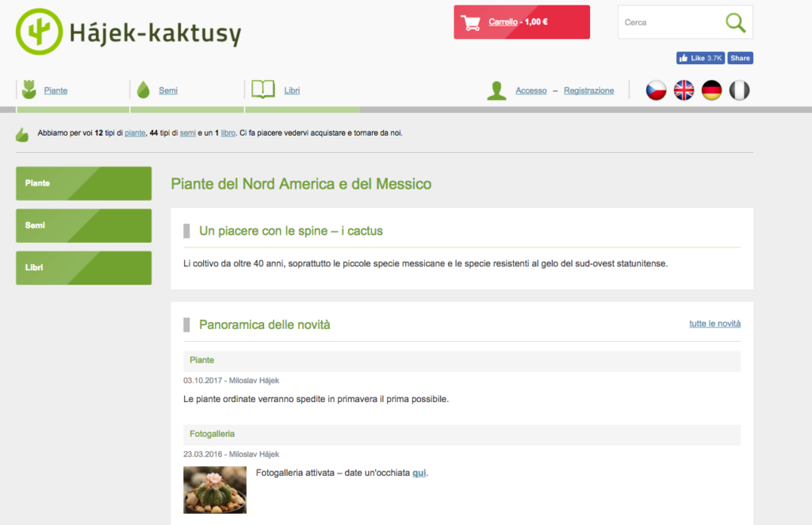Select the Italian language flag
Image resolution: width=812 pixels, height=525 pixels.
tap(740, 90)
